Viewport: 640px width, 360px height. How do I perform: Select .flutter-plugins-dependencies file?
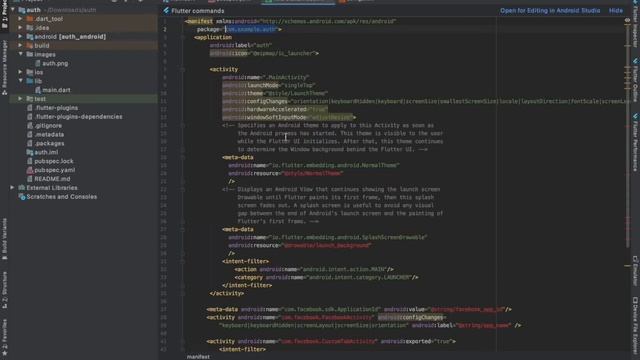click(78, 117)
